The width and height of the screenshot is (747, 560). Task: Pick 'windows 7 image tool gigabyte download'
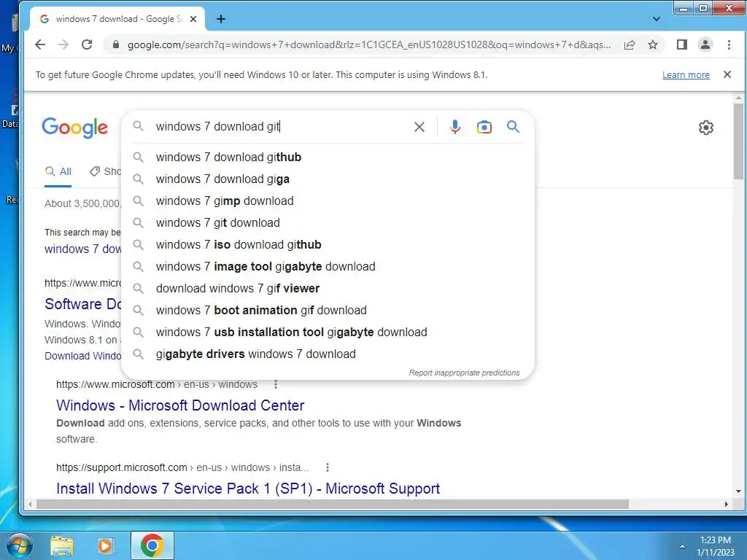coord(328,267)
